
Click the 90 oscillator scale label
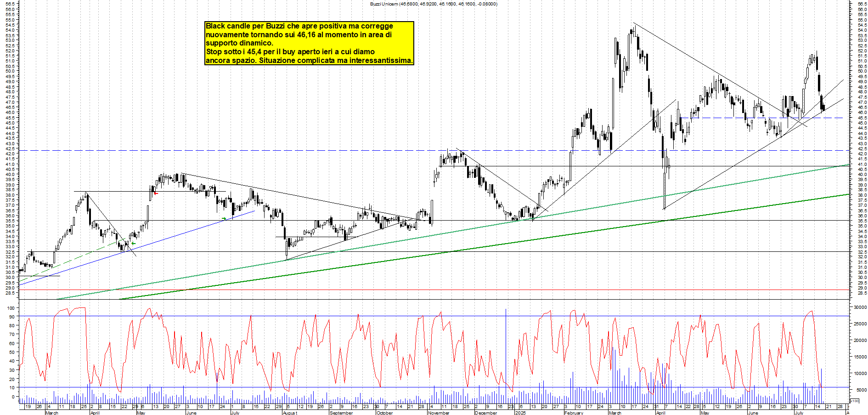(x=12, y=317)
